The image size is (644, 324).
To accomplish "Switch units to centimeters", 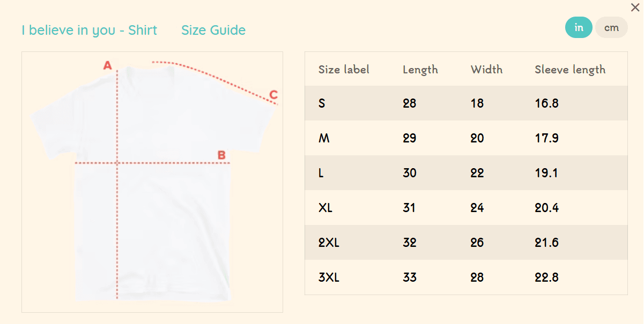I will pyautogui.click(x=611, y=28).
